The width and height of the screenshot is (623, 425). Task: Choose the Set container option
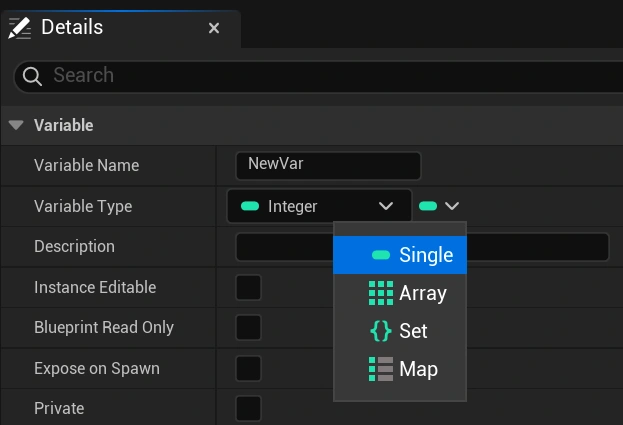click(400, 331)
